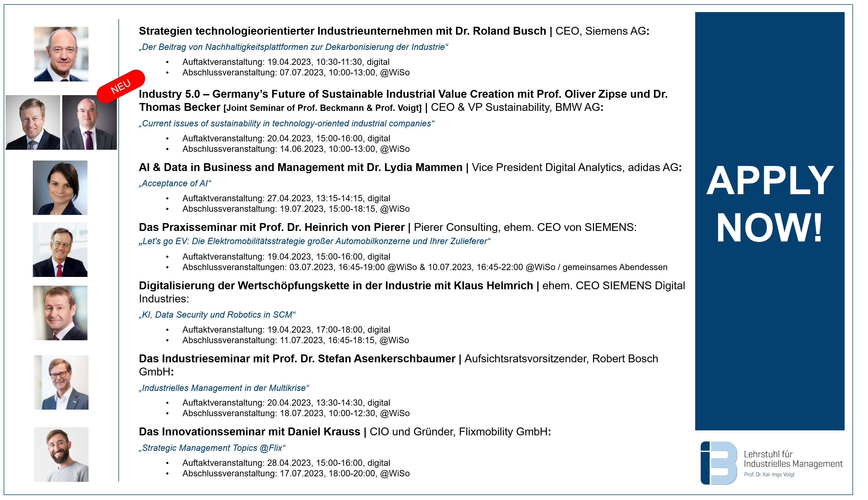The height and width of the screenshot is (500, 868).
Task: Click the portrait beside the adidas AG seminar
Action: (60, 188)
